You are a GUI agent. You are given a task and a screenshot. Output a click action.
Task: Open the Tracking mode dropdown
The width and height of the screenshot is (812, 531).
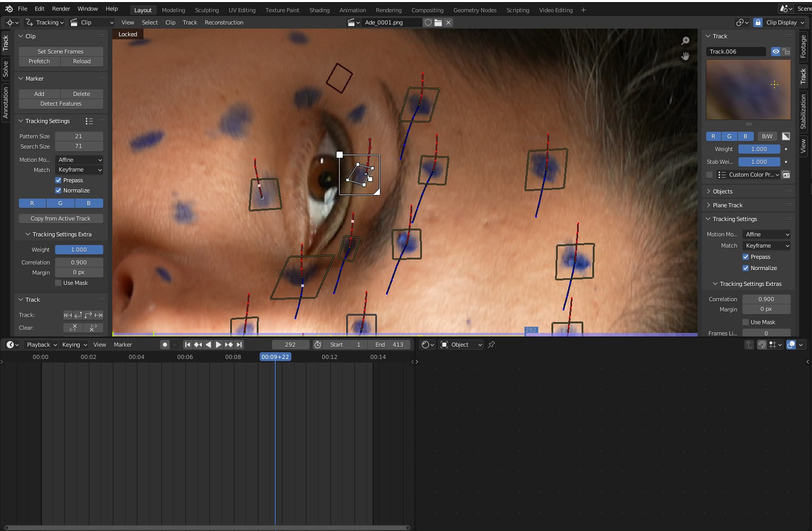click(x=44, y=22)
